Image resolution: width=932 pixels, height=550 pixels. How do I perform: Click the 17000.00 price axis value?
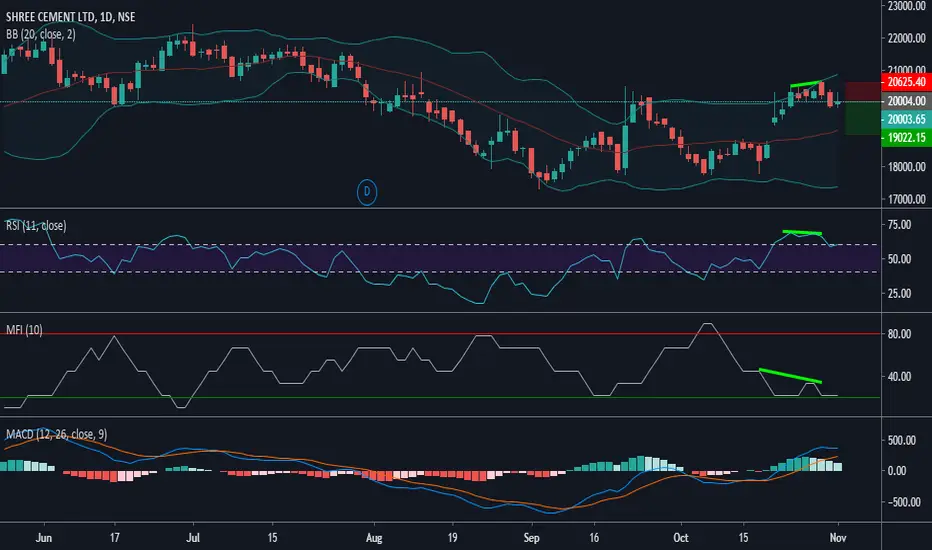point(907,199)
